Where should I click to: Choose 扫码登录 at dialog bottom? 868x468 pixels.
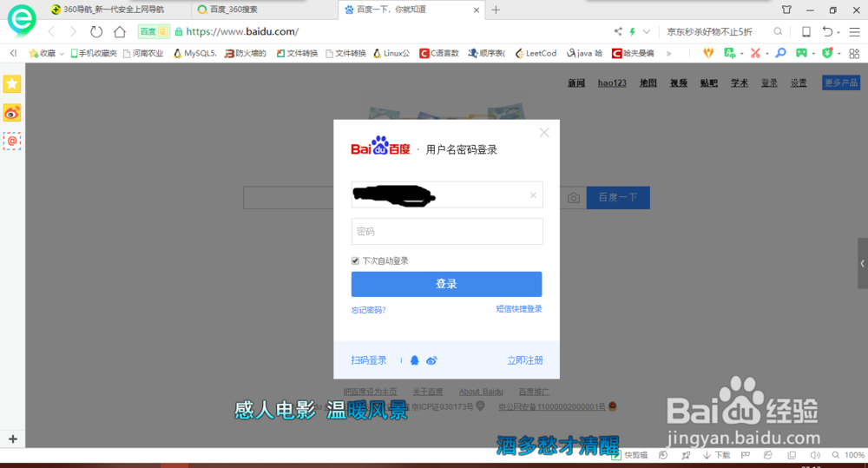(369, 360)
